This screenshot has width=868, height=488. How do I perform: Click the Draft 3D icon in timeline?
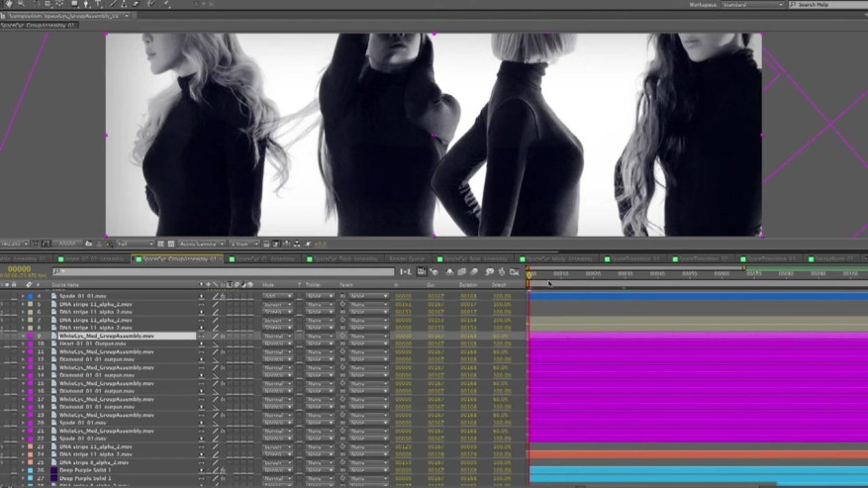pos(435,272)
